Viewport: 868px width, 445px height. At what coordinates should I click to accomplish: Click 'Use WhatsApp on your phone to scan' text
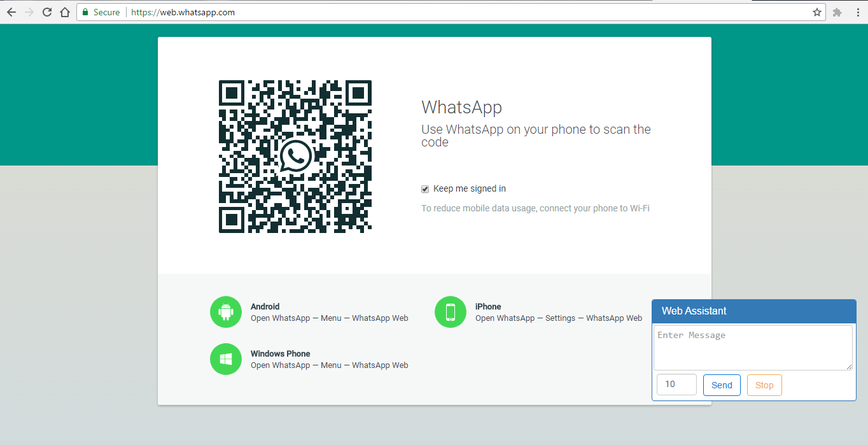536,136
